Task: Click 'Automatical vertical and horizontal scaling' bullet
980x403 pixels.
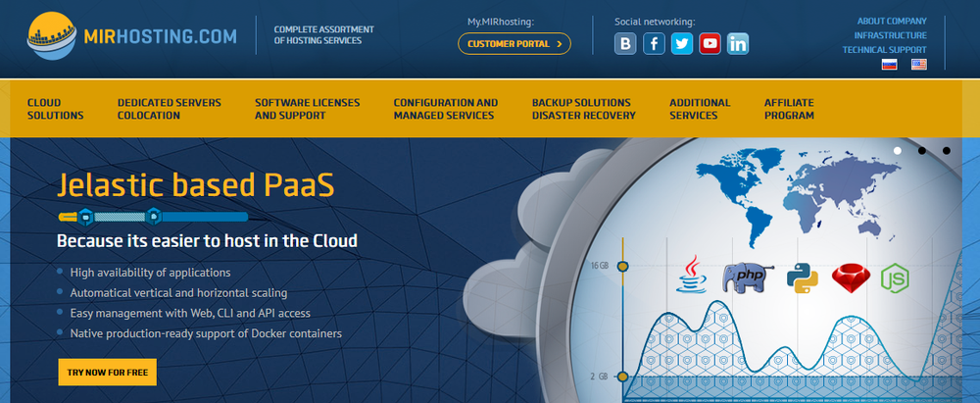Action: [x=178, y=293]
